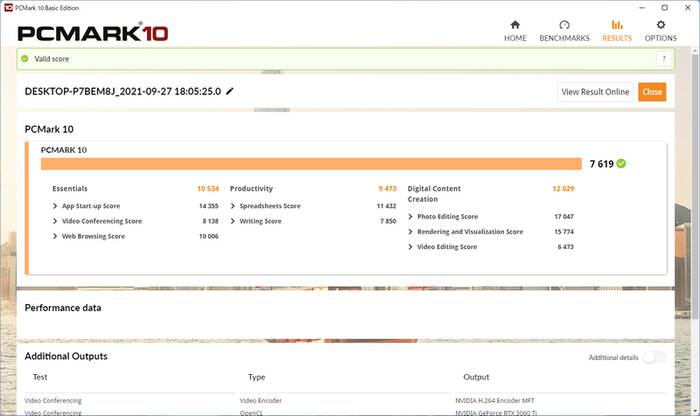Click the Essentials heading
Screen dimensions: 700x416
click(70, 188)
